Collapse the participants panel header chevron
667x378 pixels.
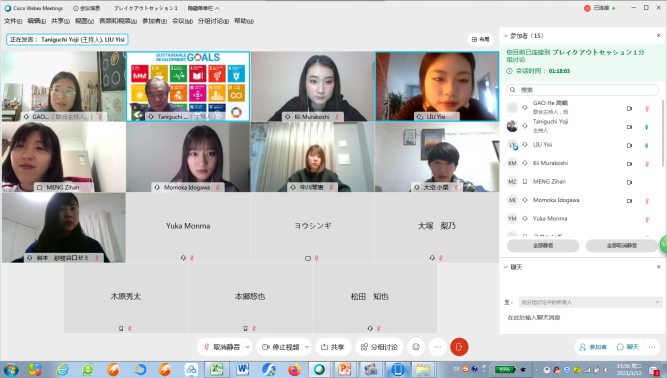pos(505,36)
